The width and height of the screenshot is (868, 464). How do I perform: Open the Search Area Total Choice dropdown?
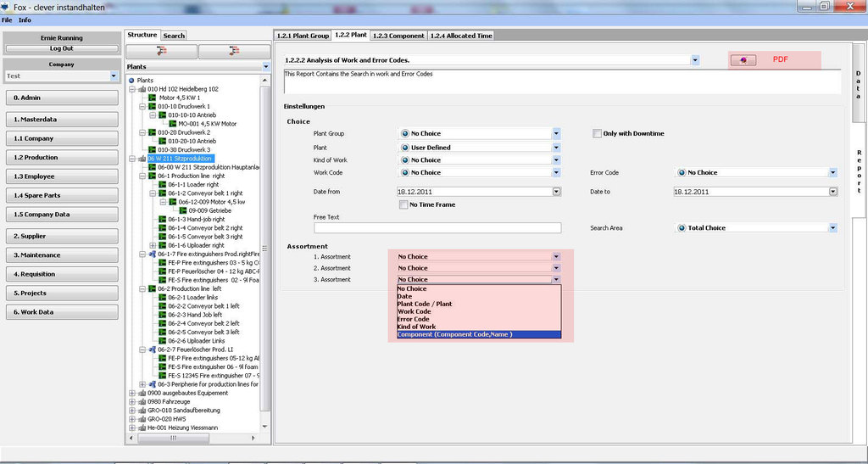tap(833, 228)
